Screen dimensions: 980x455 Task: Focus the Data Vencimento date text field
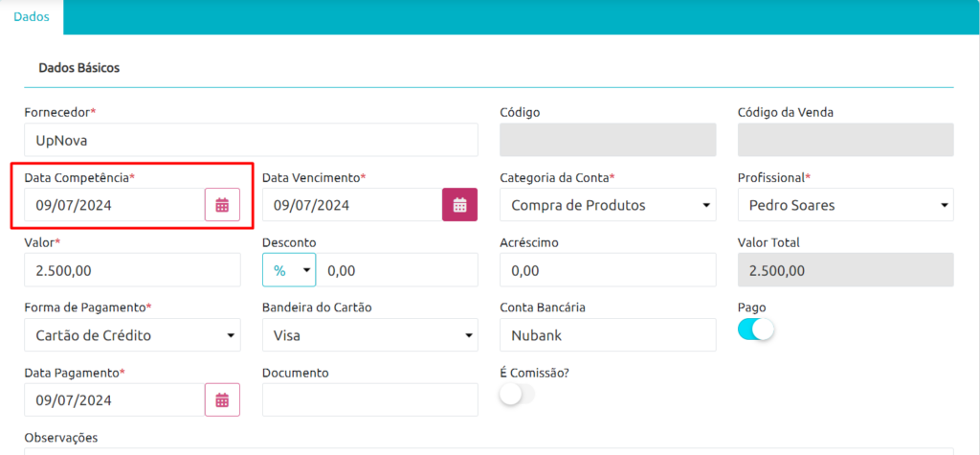[352, 205]
